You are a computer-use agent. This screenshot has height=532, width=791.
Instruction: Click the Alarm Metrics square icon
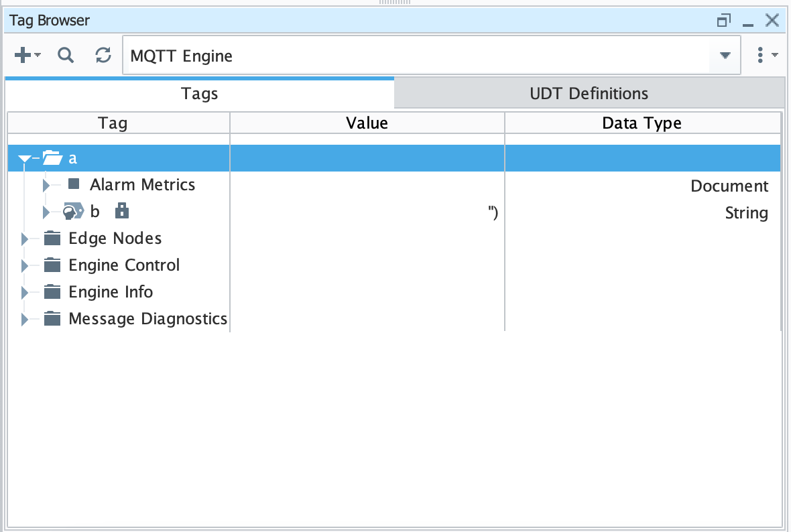click(74, 184)
